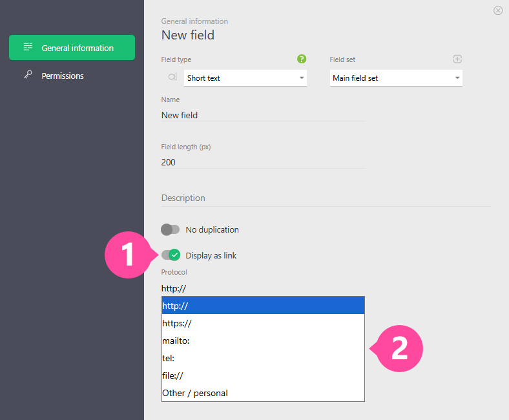Click the Permissions key icon
509x420 pixels.
pos(28,76)
